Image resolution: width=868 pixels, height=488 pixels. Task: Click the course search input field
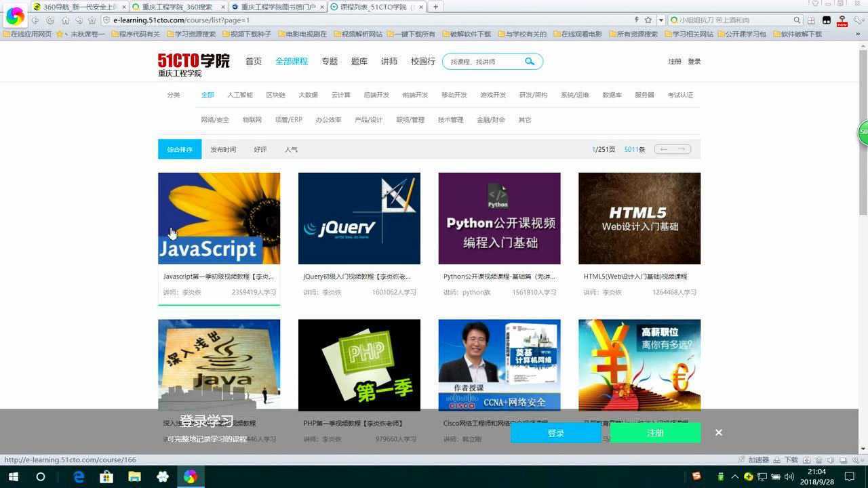click(x=483, y=62)
